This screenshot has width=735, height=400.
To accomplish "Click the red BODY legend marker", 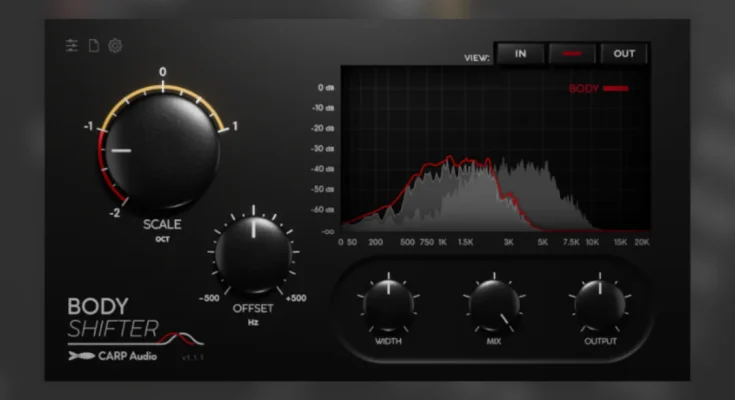I will 616,89.
